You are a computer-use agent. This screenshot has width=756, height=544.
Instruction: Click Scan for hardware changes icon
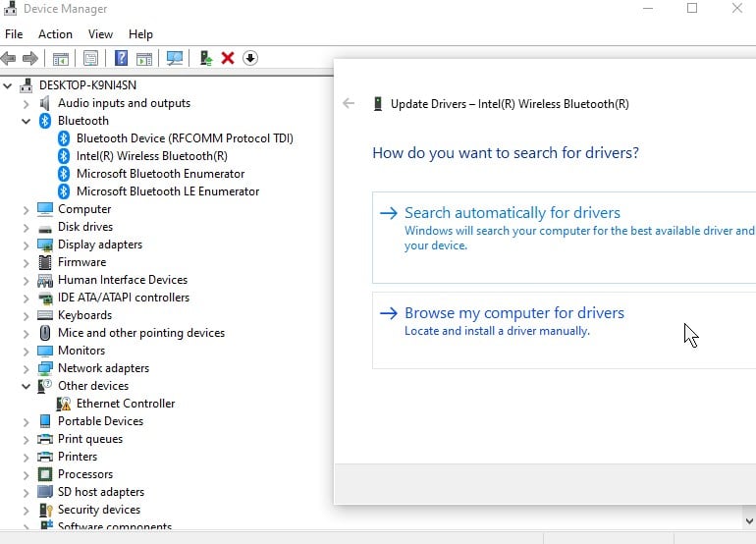175,58
